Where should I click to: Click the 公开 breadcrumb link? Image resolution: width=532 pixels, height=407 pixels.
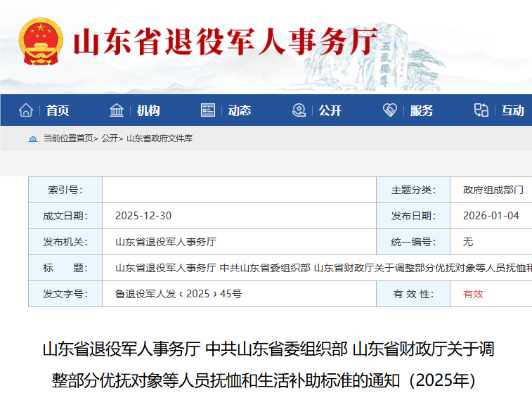pyautogui.click(x=109, y=138)
